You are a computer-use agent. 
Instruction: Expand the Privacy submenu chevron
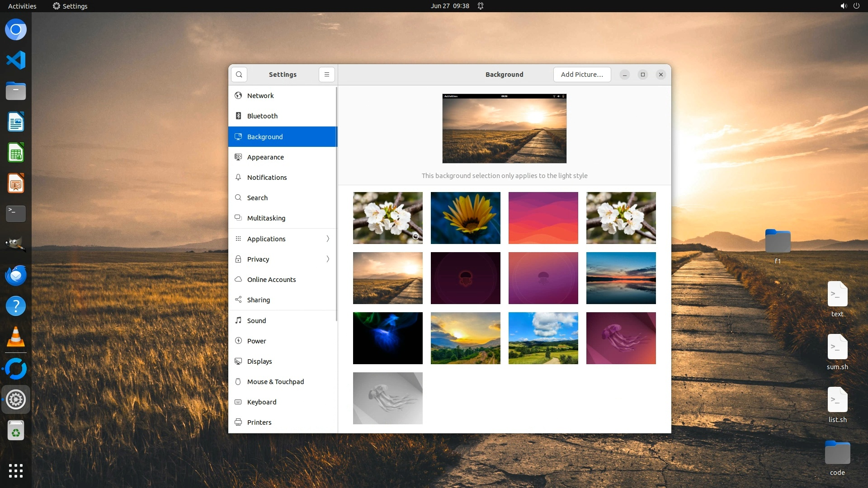click(328, 259)
